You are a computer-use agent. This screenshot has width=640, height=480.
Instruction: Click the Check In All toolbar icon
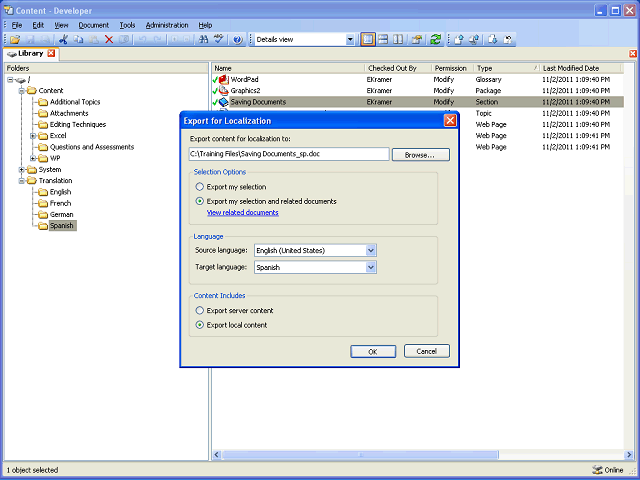tap(474, 40)
